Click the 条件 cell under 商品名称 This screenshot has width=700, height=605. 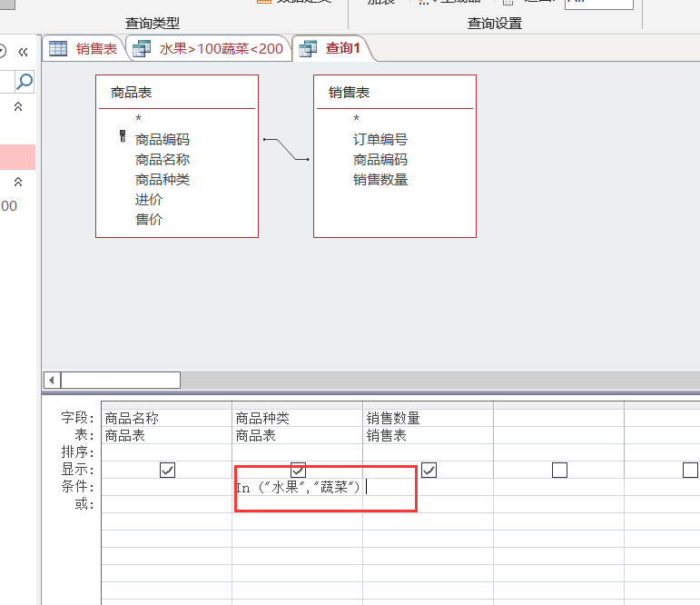click(166, 487)
